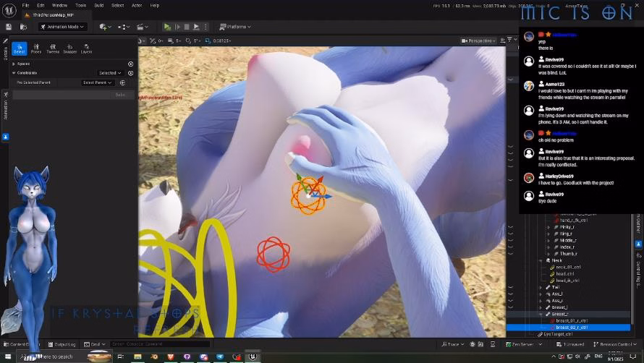644x363 pixels.
Task: Toggle the Select tool in Animation panel
Action: click(19, 48)
